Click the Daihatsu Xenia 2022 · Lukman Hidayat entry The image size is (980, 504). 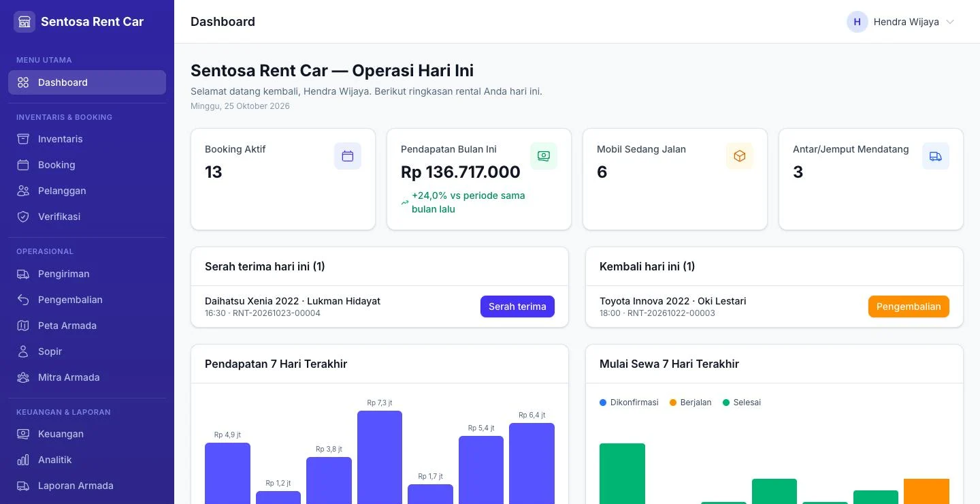[293, 301]
